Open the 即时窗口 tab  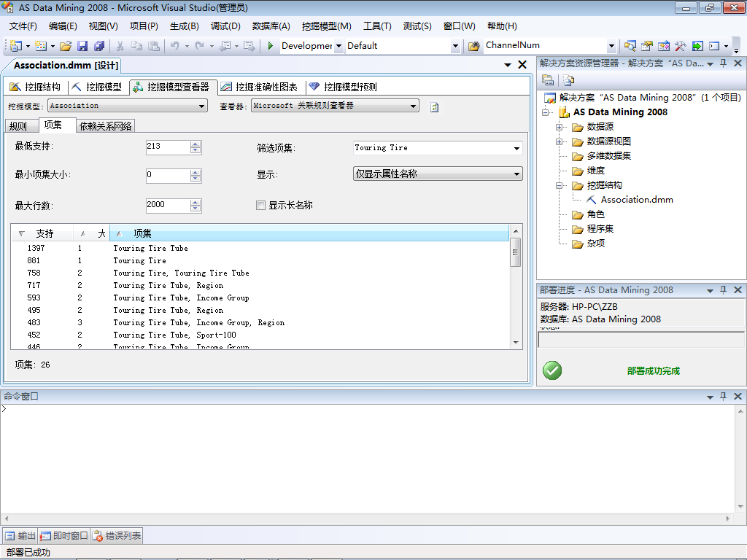64,536
